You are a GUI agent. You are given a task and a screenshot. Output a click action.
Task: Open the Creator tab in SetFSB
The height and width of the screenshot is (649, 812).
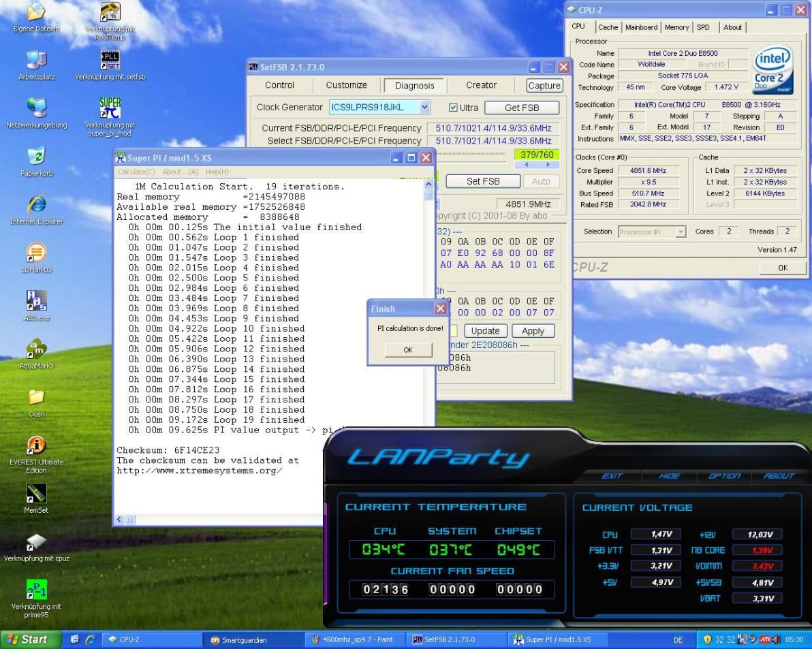click(481, 85)
